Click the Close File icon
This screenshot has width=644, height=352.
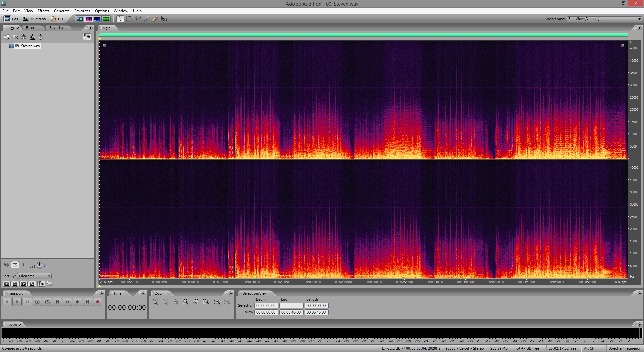tap(15, 37)
